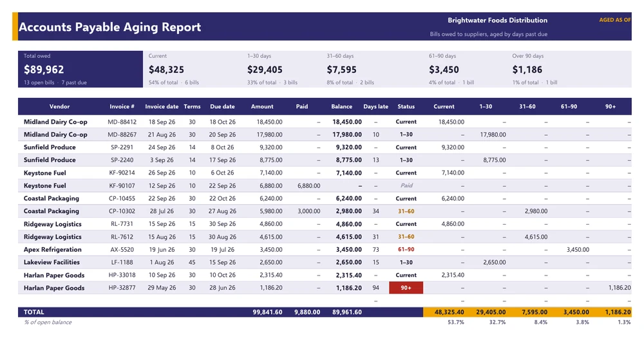Click the "% of open balance" label
Image resolution: width=644 pixels, height=338 pixels.
pyautogui.click(x=48, y=323)
